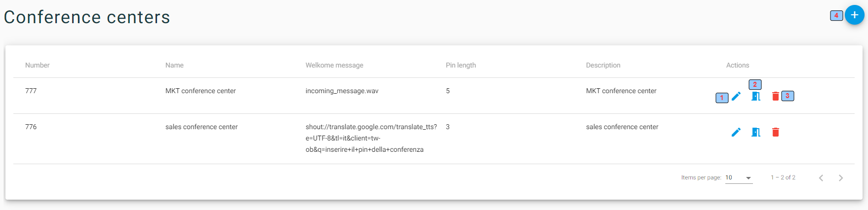Image resolution: width=868 pixels, height=210 pixels.
Task: Edit the sales conference center row
Action: [x=736, y=132]
